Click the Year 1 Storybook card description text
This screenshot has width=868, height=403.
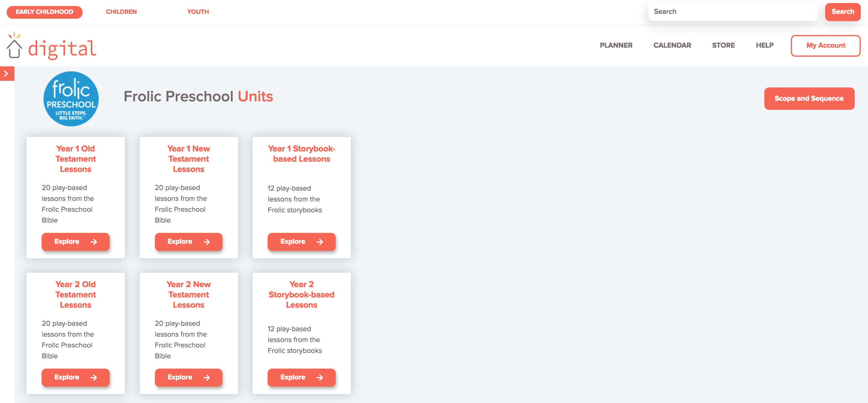point(295,199)
